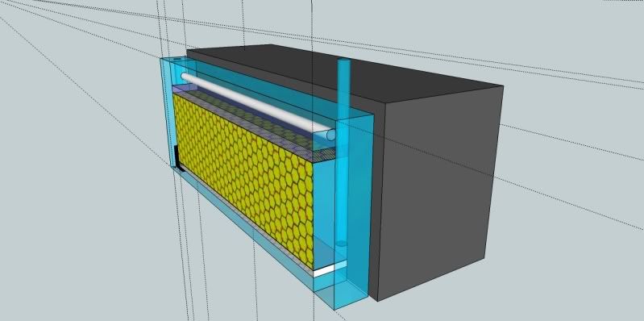Viewport: 644px width, 321px height.
Task: Click the vertical blue pipe
Action: 343,152
